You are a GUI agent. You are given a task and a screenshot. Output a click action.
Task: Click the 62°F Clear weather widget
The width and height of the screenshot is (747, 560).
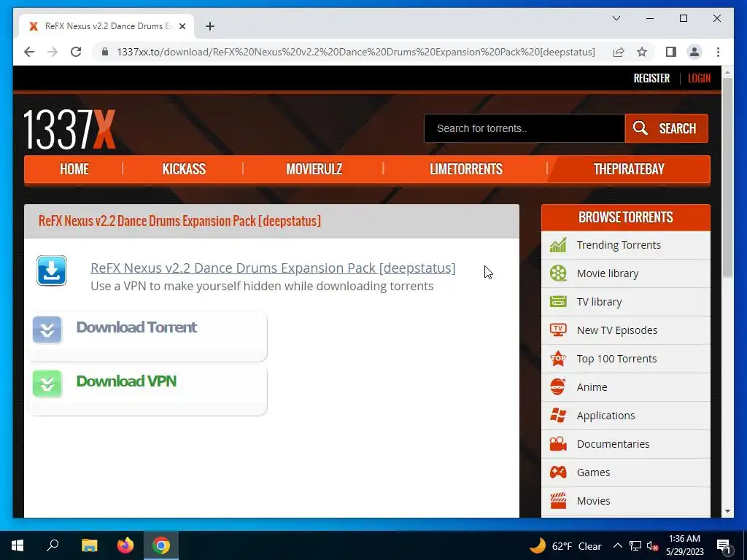pos(565,545)
